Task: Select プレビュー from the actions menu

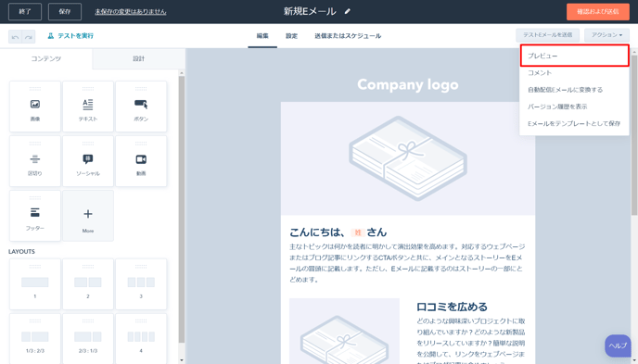Action: [x=575, y=56]
